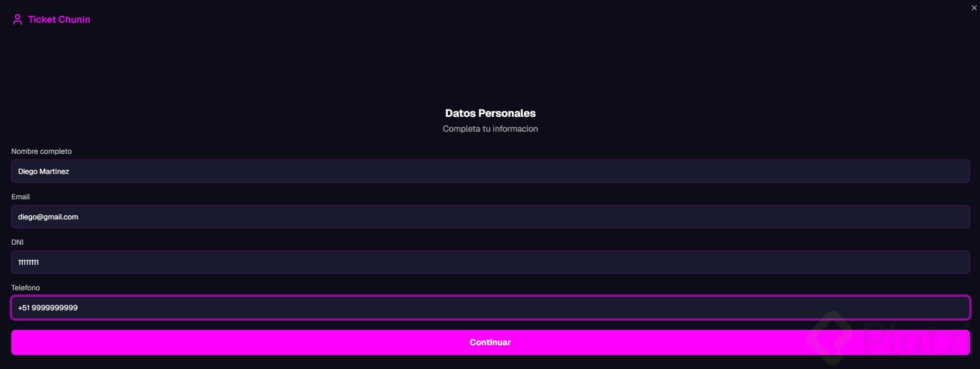This screenshot has height=369, width=980.
Task: Click the Telefono field label
Action: [x=25, y=288]
